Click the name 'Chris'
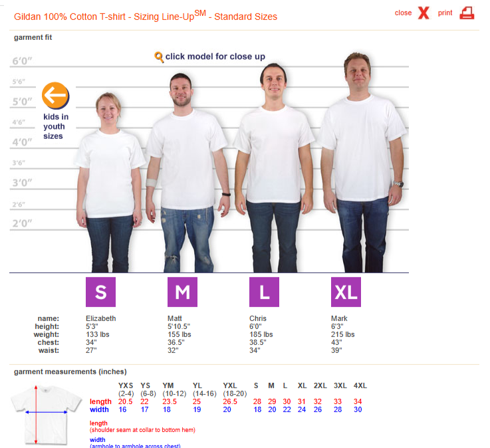This screenshot has width=490, height=448. 258,318
